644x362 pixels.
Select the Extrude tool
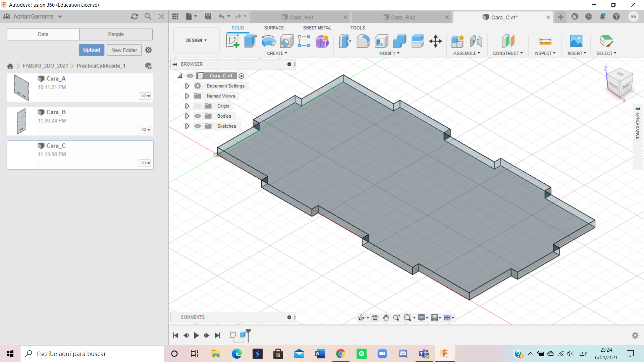pyautogui.click(x=251, y=41)
